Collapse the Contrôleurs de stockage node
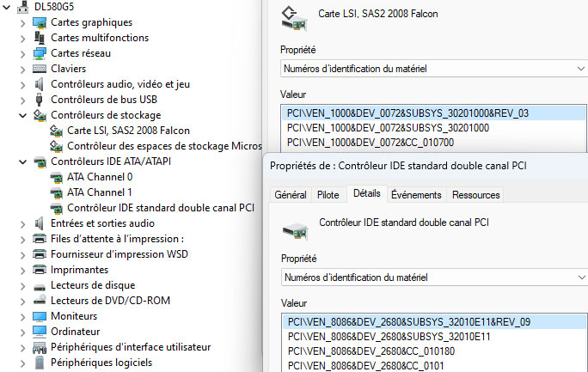Image resolution: width=588 pixels, height=372 pixels. point(23,115)
